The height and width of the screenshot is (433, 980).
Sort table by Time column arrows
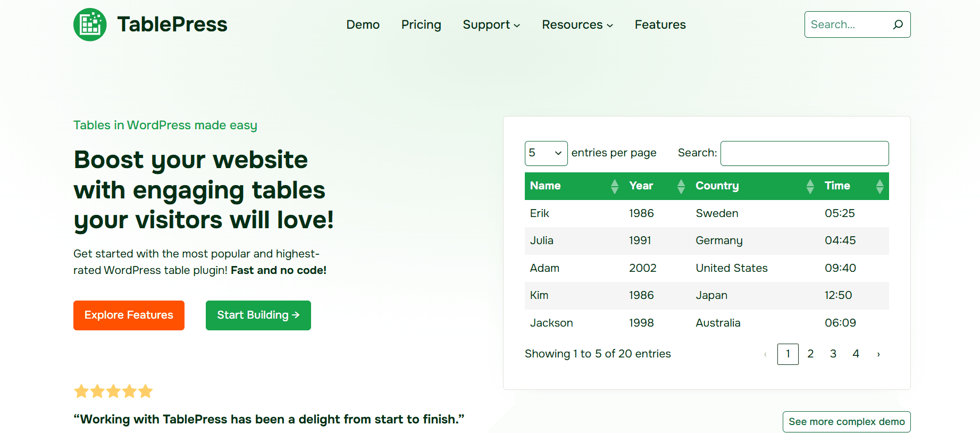pos(880,186)
